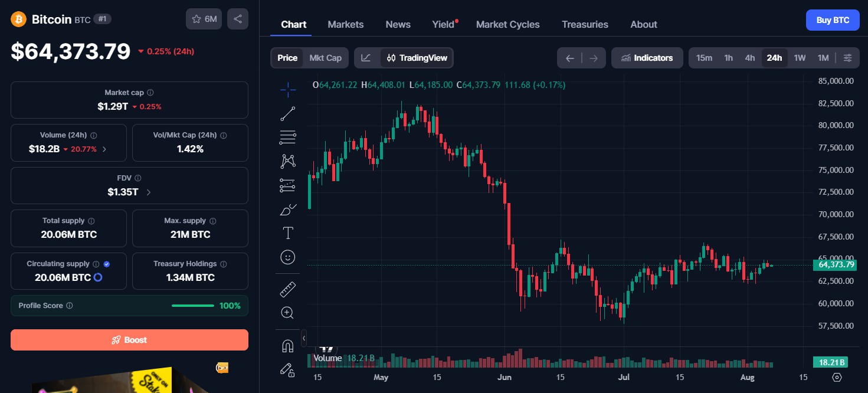Select the text annotation tool
The width and height of the screenshot is (868, 393).
tap(288, 233)
